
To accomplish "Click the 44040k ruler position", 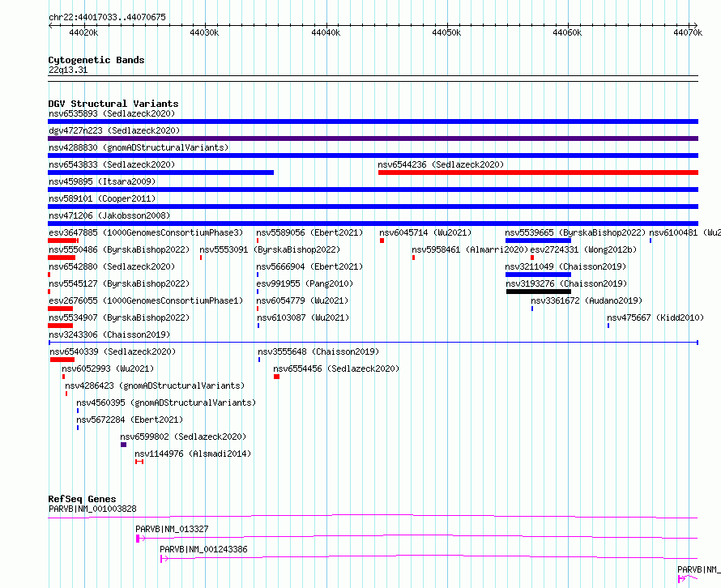I will pyautogui.click(x=326, y=32).
